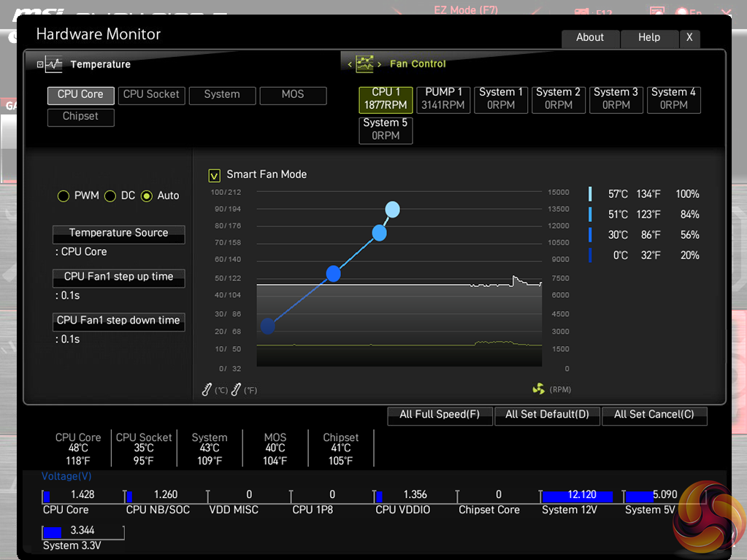Open the Help button in title bar
The image size is (747, 560).
point(648,38)
